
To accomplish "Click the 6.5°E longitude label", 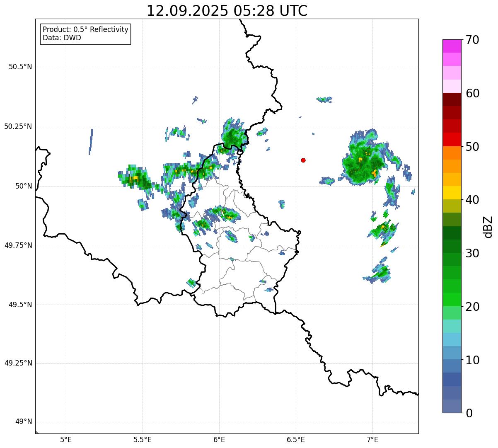I will pos(296,440).
